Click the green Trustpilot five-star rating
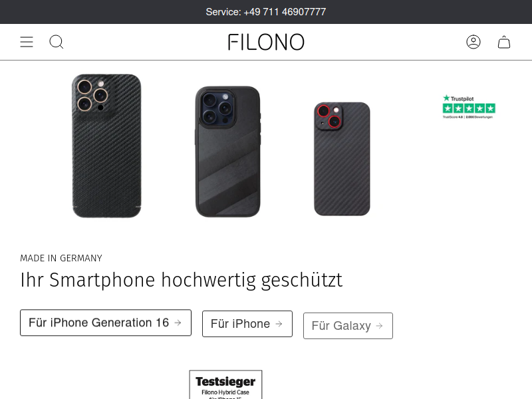The width and height of the screenshot is (532, 399). pyautogui.click(x=469, y=108)
